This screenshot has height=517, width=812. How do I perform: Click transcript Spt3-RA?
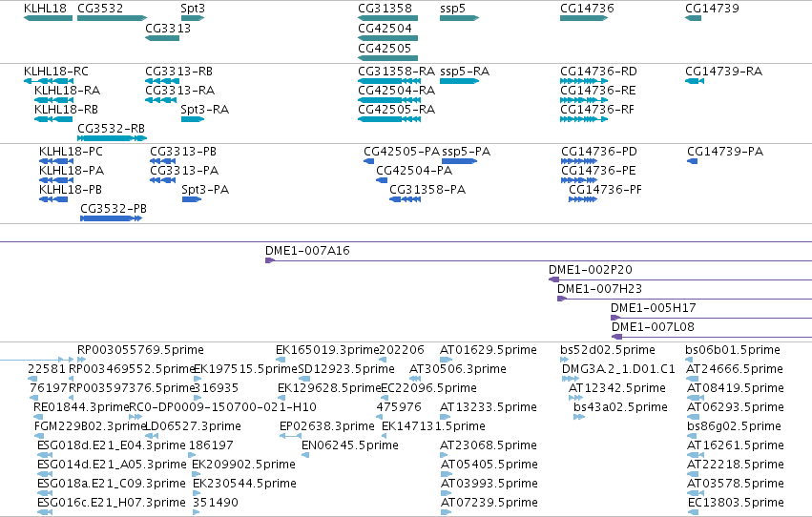coord(193,119)
